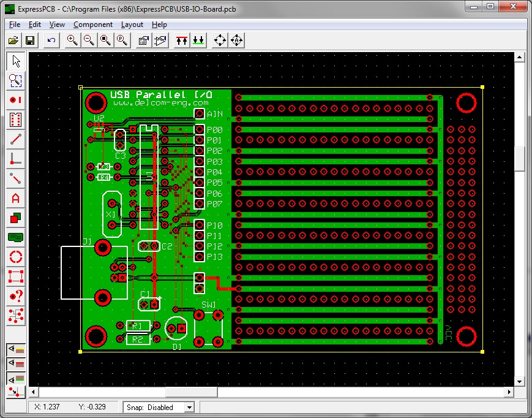Select the Place Filled Plane tool
Screen dimensions: 532x418
pos(15,236)
